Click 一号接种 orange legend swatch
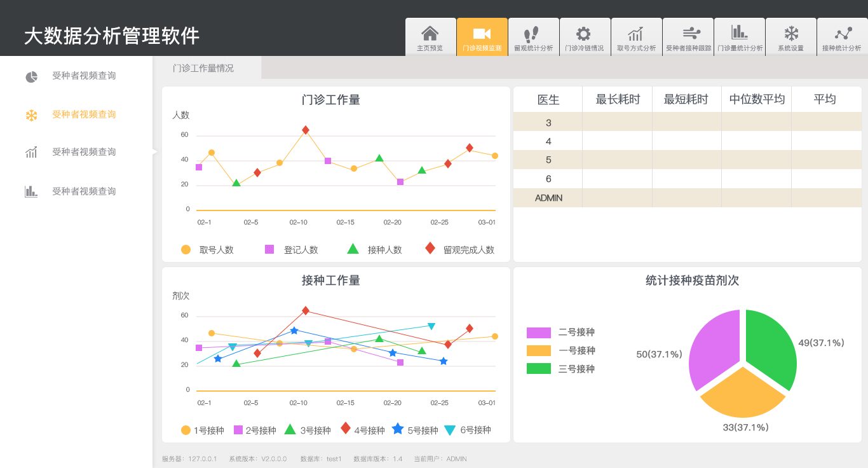The width and height of the screenshot is (868, 468). (x=539, y=350)
